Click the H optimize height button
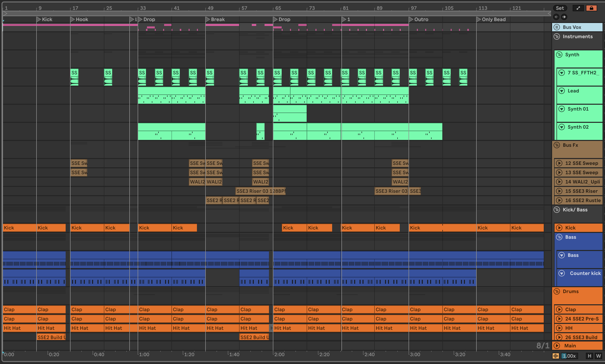This screenshot has height=364, width=605. pyautogui.click(x=589, y=356)
